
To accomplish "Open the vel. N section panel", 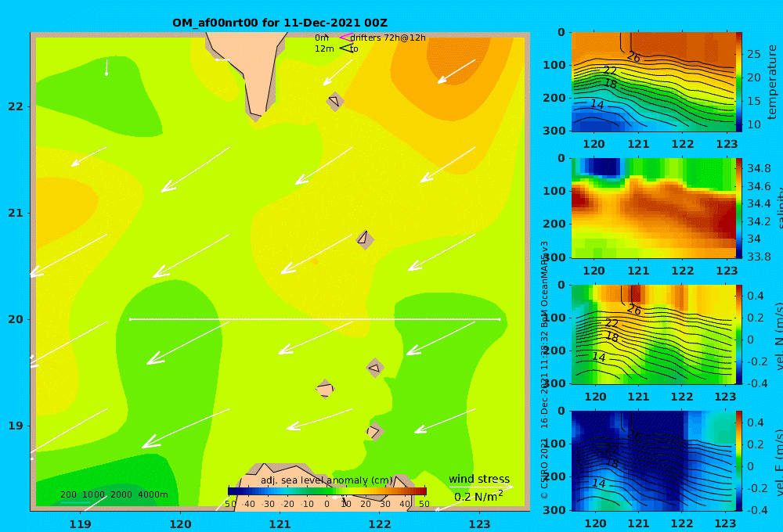I will tap(653, 334).
